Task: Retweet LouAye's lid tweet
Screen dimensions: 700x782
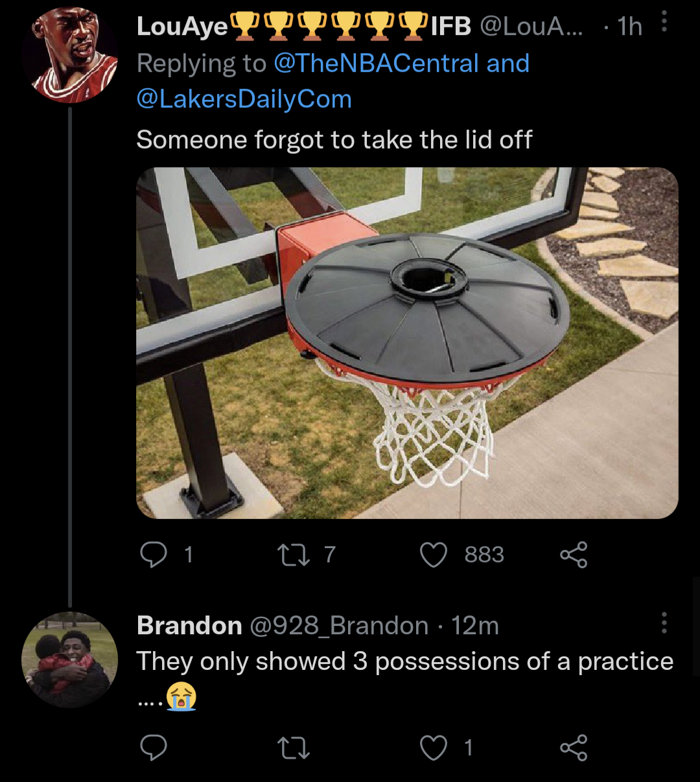Action: coord(293,555)
